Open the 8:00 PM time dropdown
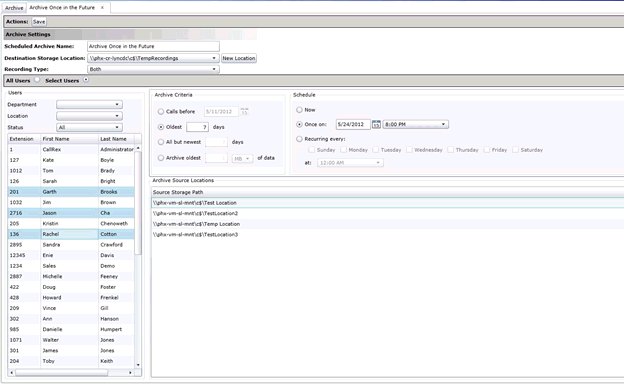 coord(416,125)
